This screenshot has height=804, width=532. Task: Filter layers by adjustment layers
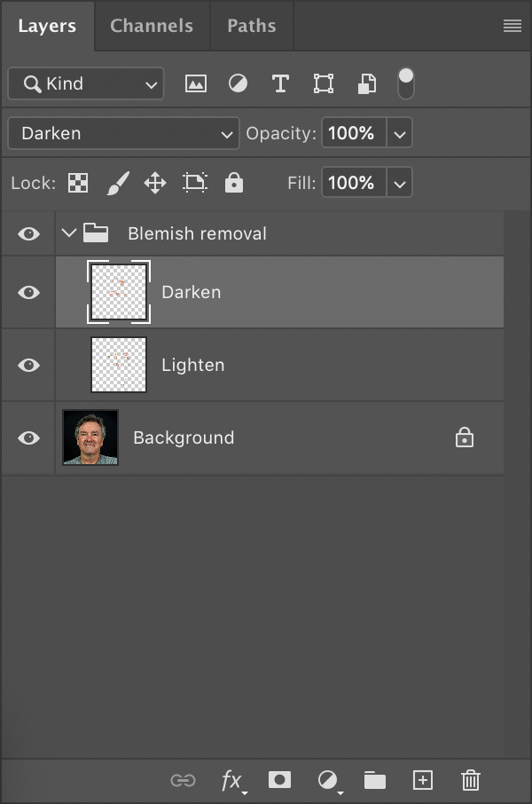click(238, 84)
